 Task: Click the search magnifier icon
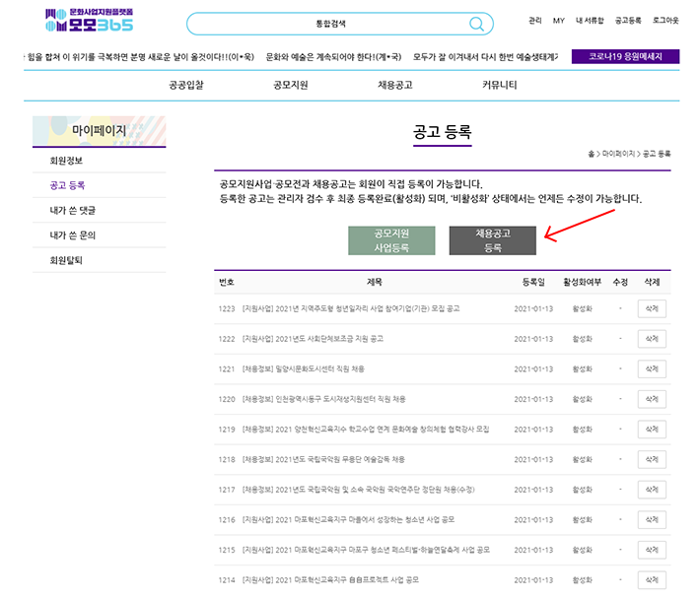pyautogui.click(x=477, y=25)
